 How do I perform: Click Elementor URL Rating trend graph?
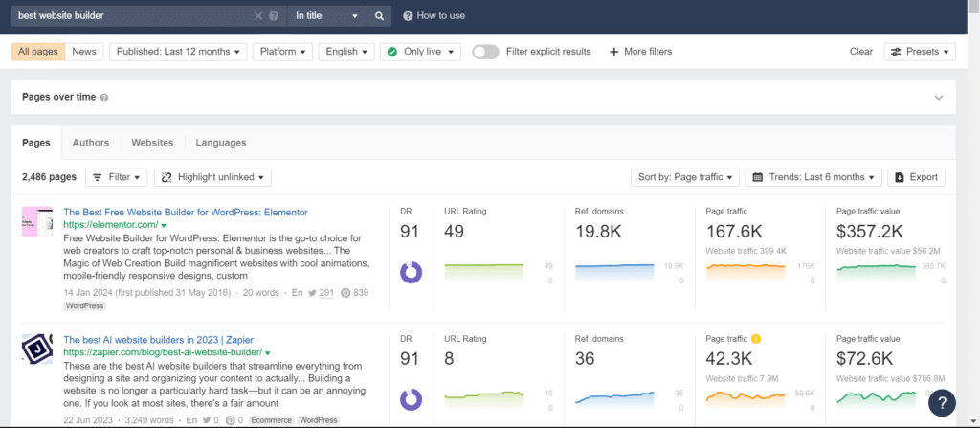tap(483, 274)
